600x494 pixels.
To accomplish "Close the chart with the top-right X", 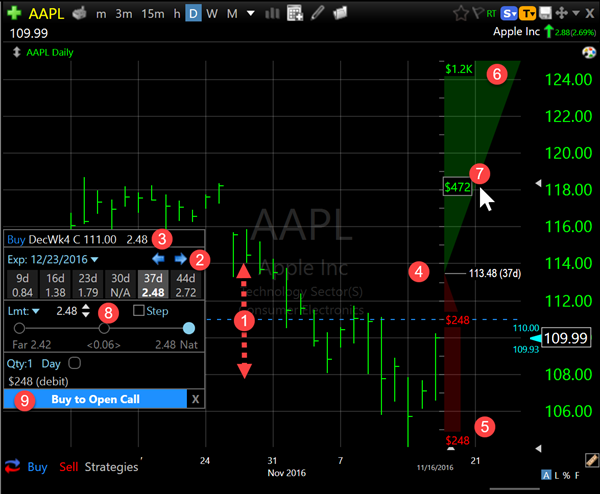I will point(590,14).
